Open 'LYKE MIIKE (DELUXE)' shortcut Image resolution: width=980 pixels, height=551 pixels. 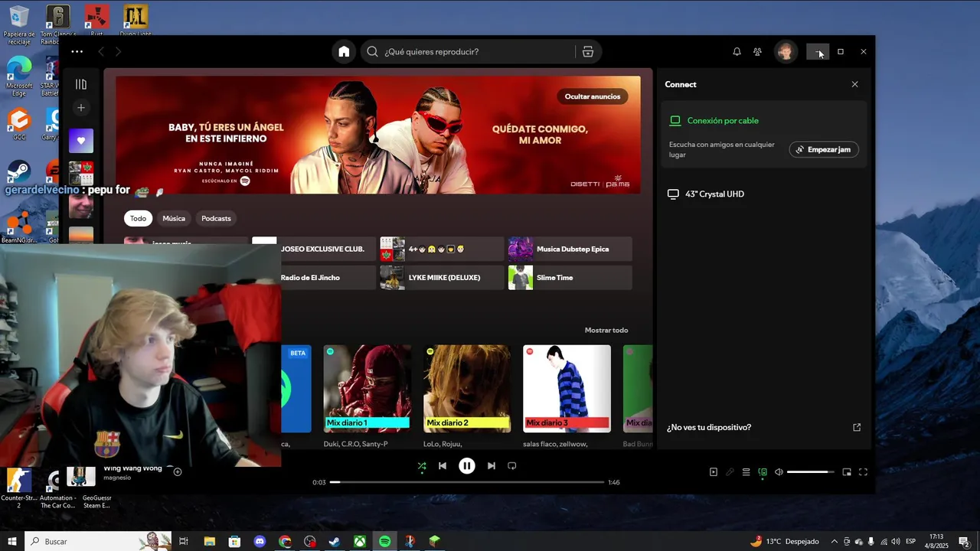(x=441, y=277)
